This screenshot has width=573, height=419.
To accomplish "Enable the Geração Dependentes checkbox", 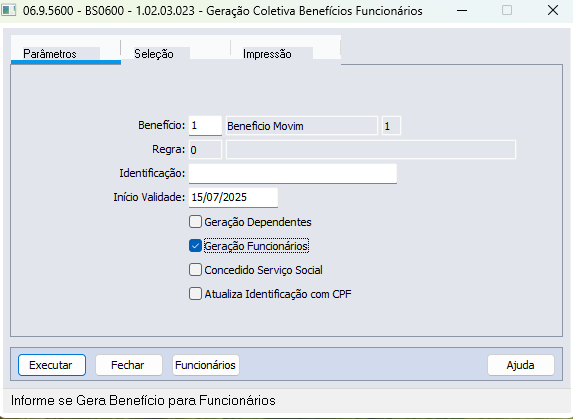I will 196,222.
